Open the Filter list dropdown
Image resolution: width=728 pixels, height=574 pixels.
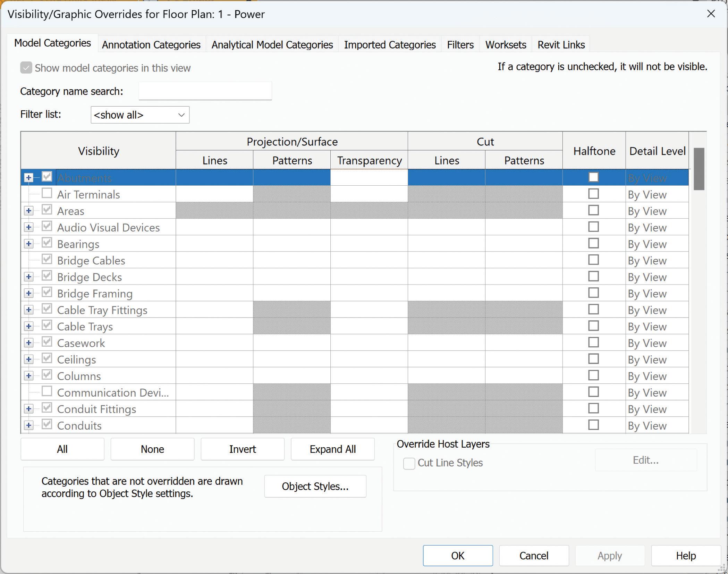click(140, 115)
